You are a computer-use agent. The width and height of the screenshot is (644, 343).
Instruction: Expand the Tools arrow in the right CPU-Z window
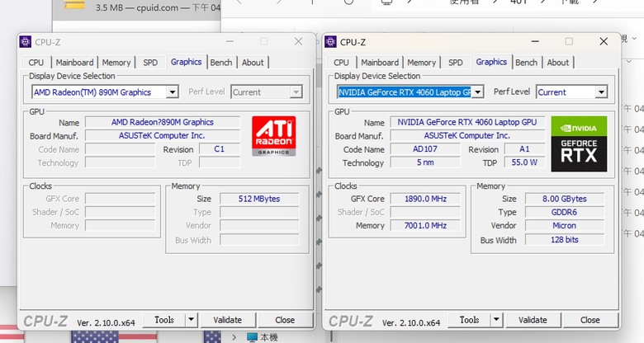tap(496, 320)
